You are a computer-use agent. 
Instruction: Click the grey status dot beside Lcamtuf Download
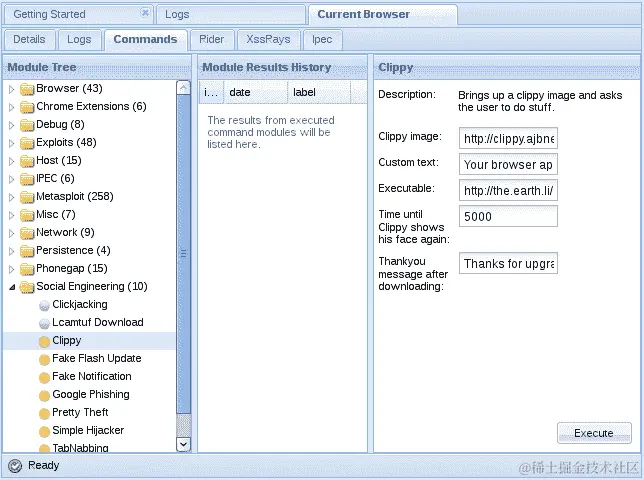[x=44, y=324]
